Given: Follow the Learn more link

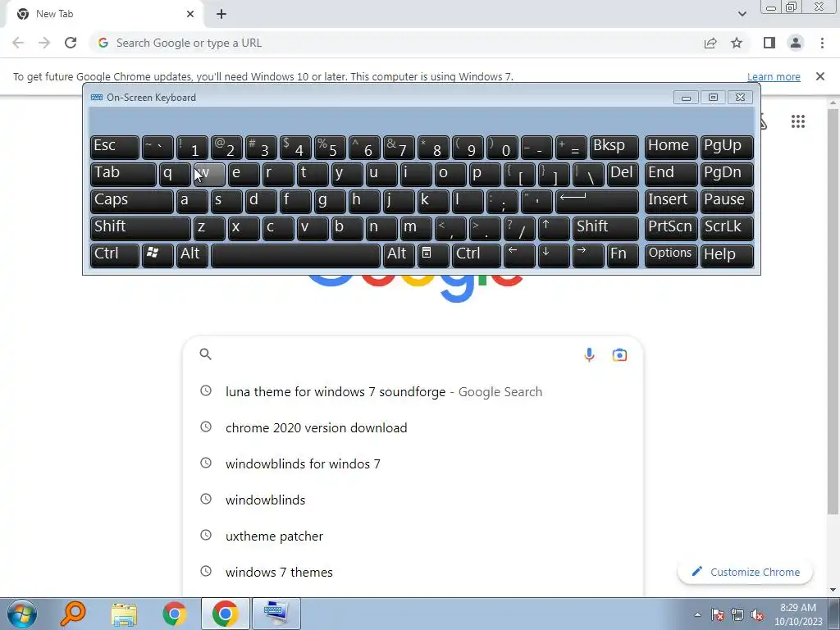Looking at the screenshot, I should (774, 76).
